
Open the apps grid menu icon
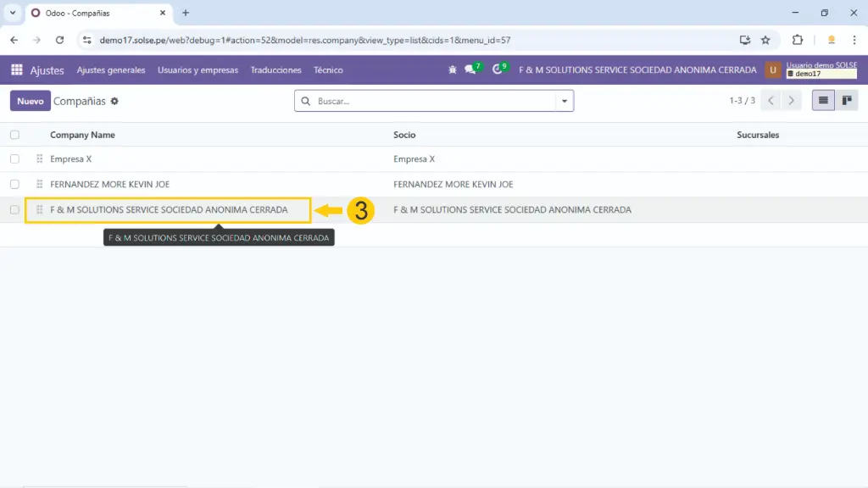(17, 70)
